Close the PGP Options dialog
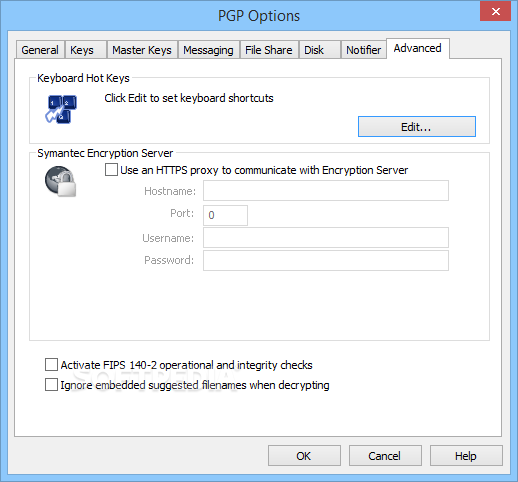Screen dimensions: 518x482 [x=495, y=12]
